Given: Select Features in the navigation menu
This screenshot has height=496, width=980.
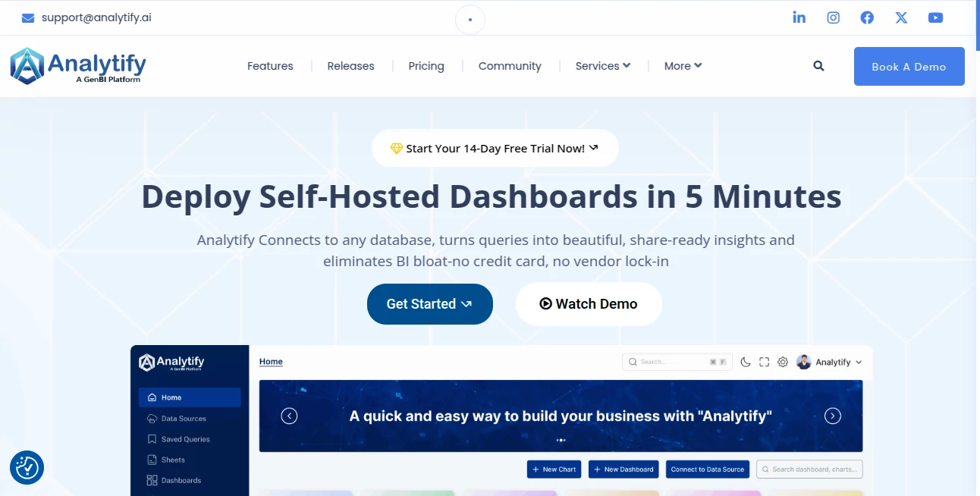Looking at the screenshot, I should pos(270,66).
